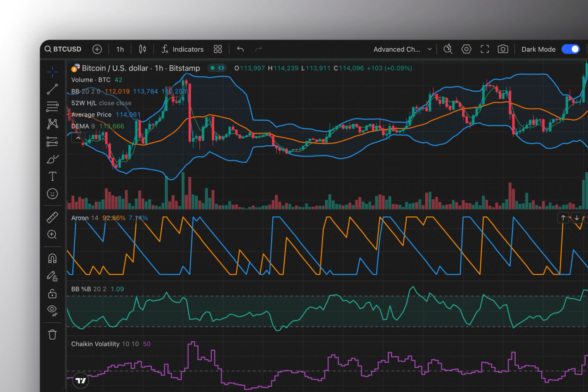Click the quick search lightning icon

[448, 49]
